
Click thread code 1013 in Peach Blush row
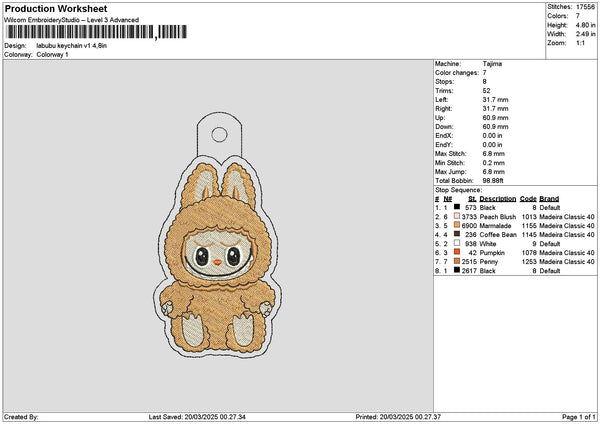point(529,217)
